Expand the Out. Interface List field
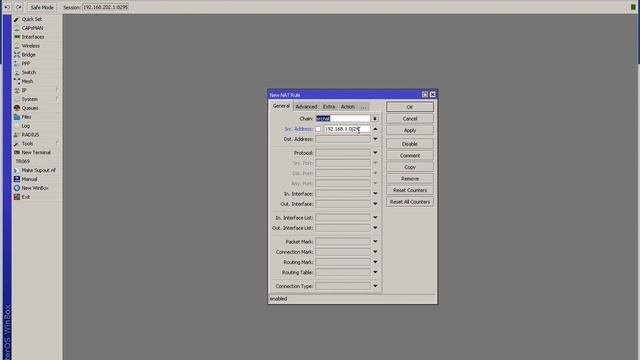The width and height of the screenshot is (640, 360). tap(375, 228)
